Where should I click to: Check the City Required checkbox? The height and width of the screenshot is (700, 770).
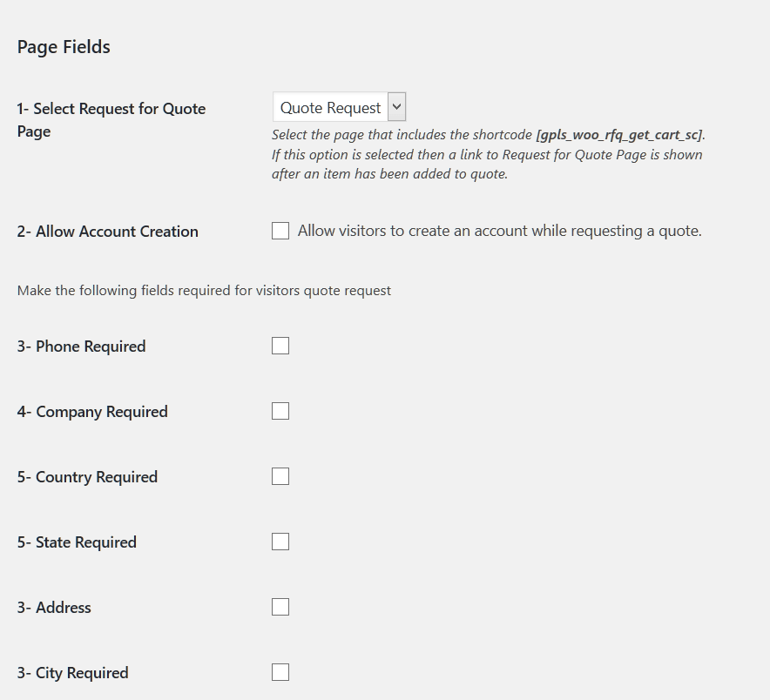pyautogui.click(x=280, y=672)
